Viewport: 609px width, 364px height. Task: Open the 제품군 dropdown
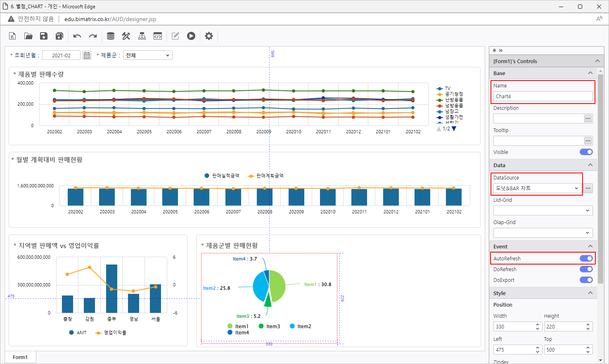(x=147, y=55)
